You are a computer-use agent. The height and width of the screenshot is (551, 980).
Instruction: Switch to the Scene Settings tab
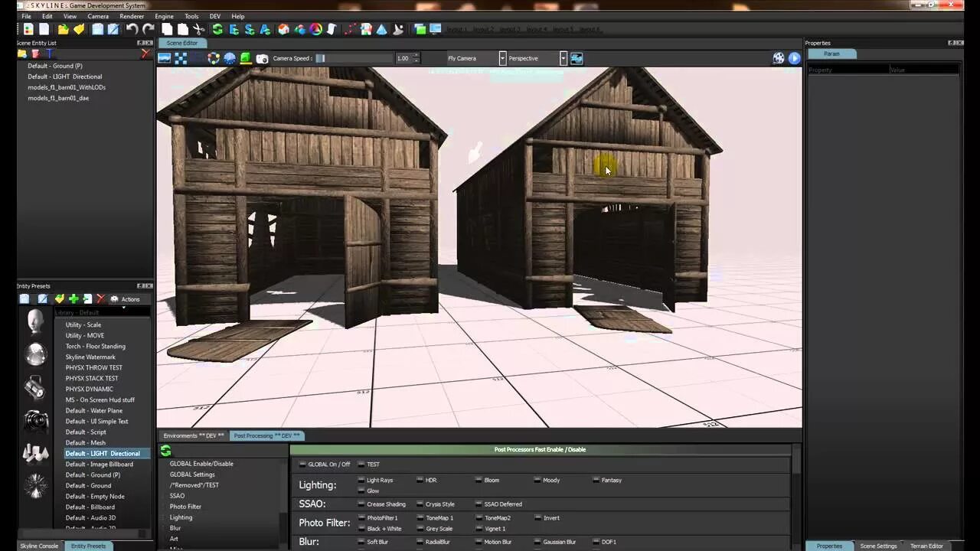(x=878, y=546)
